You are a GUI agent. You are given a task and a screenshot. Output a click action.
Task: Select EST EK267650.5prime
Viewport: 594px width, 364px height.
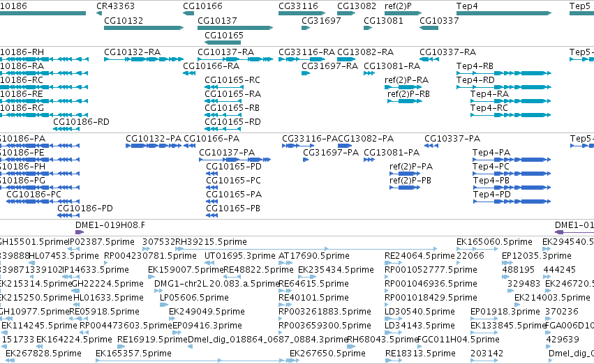point(327,354)
